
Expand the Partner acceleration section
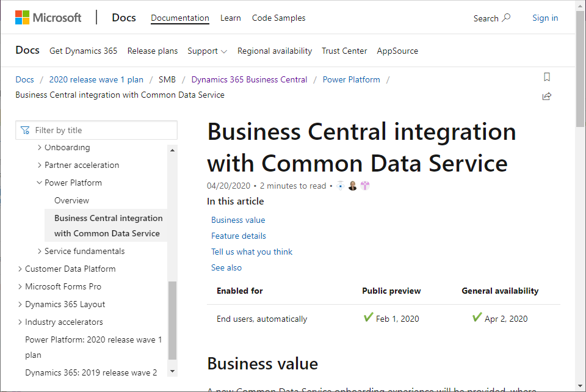pos(39,165)
